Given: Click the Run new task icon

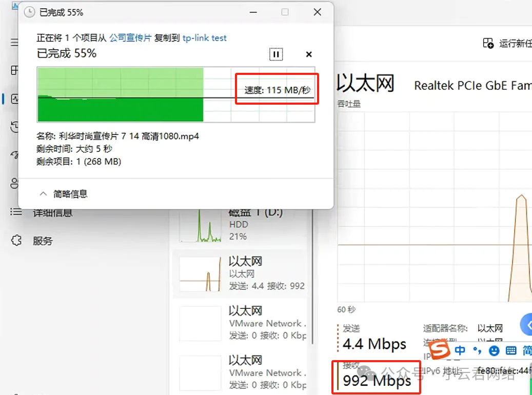Looking at the screenshot, I should pyautogui.click(x=488, y=44).
